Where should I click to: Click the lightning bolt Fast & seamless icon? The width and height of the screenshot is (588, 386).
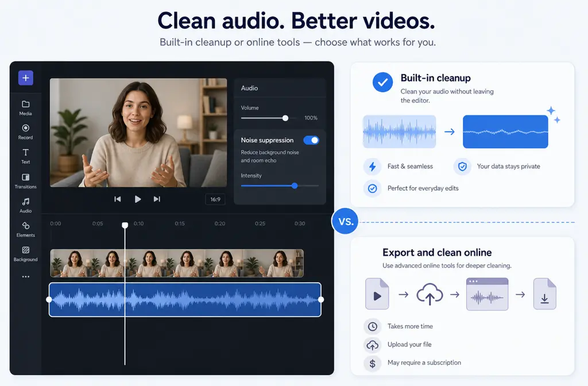click(x=372, y=167)
